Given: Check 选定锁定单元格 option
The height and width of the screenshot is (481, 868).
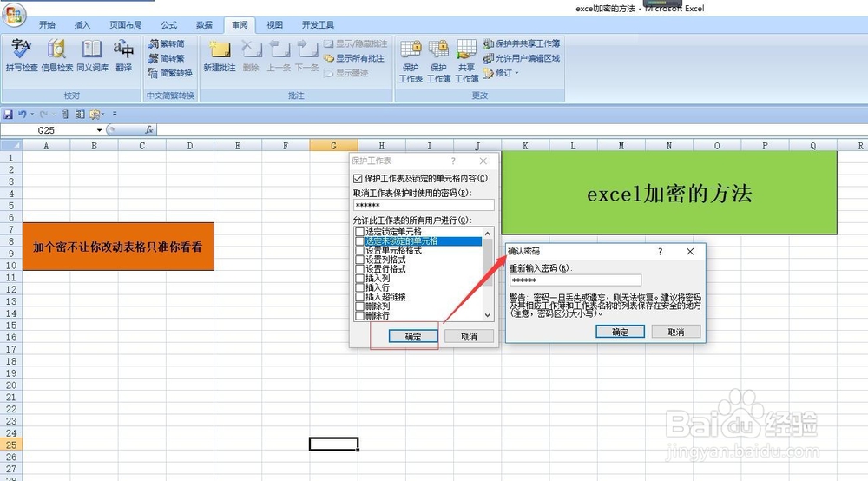Looking at the screenshot, I should [359, 232].
